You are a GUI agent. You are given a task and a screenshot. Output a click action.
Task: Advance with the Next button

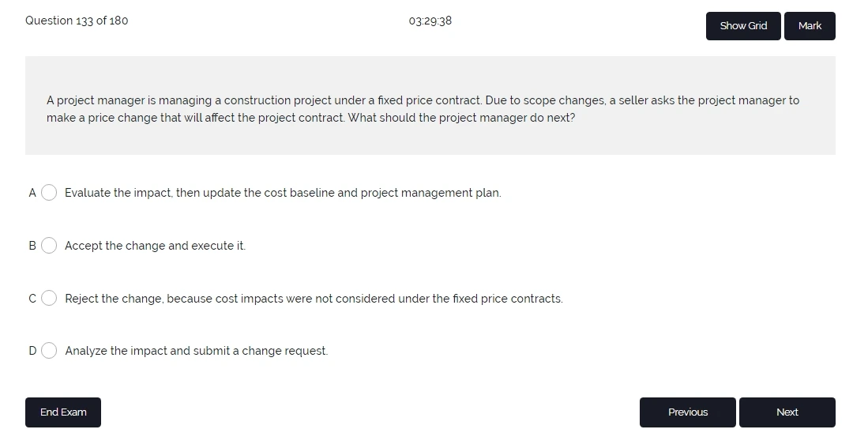click(x=787, y=412)
